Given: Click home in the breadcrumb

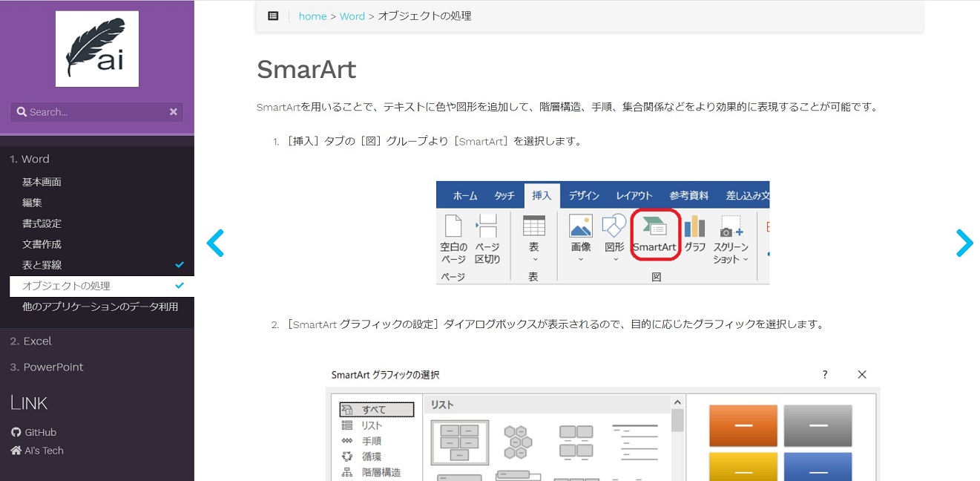Looking at the screenshot, I should pos(312,16).
